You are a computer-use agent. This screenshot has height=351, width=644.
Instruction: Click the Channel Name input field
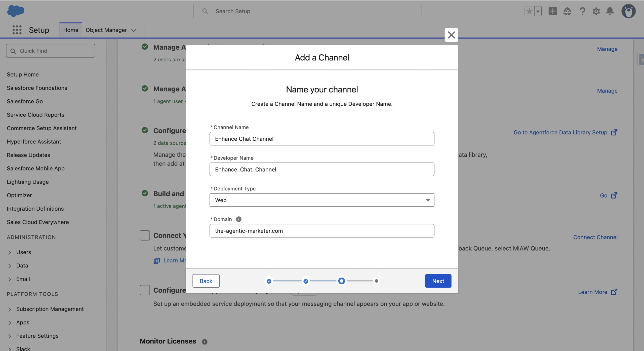[x=322, y=139]
